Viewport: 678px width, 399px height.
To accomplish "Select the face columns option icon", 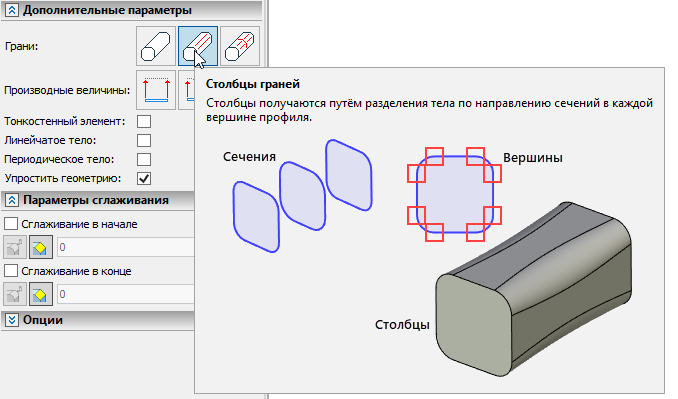I will (198, 46).
